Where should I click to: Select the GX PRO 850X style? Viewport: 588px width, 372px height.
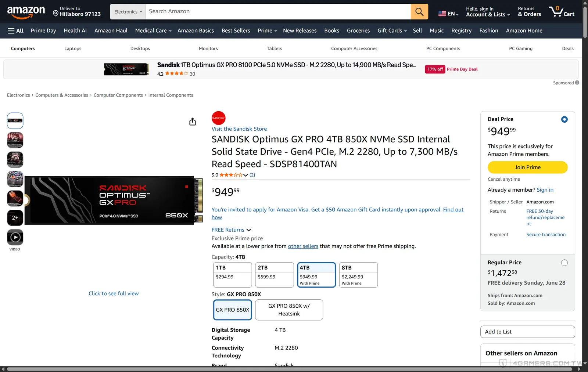[233, 310]
